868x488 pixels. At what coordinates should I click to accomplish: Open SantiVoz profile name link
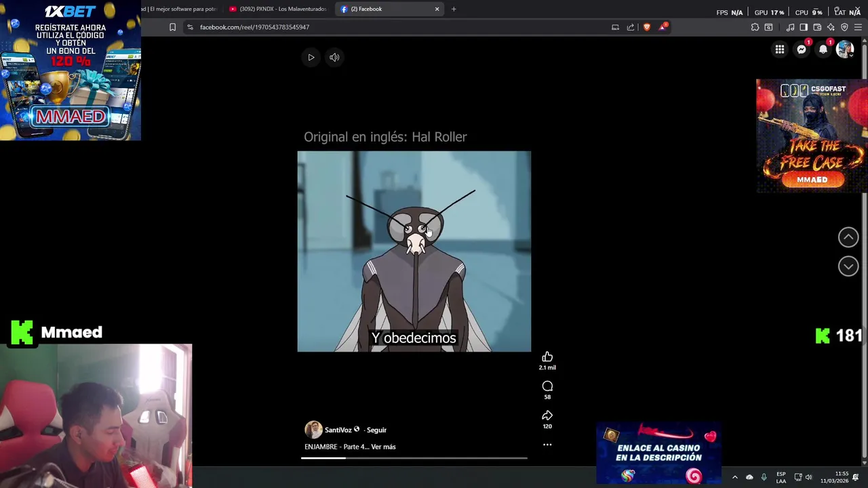[338, 430]
